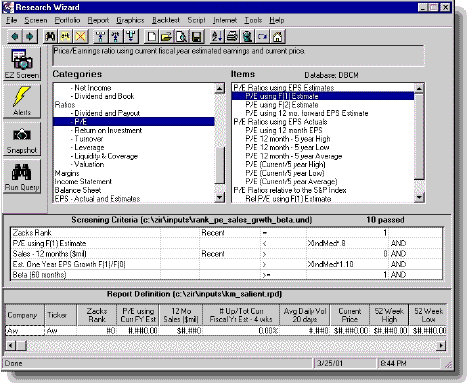Click the open folder toolbar icon

167,36
